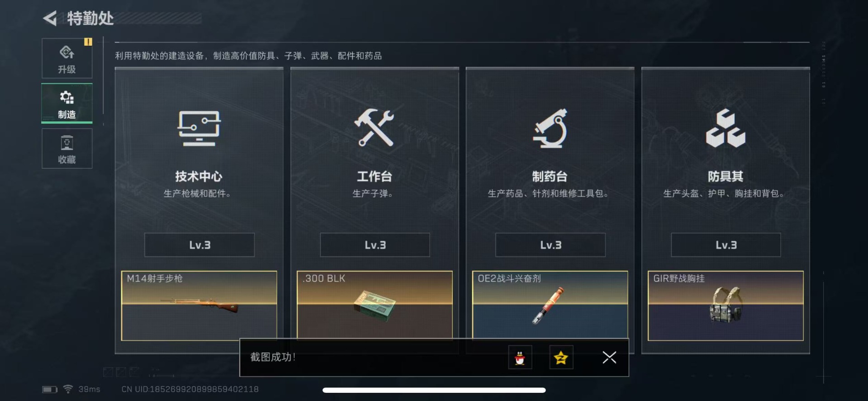Share screenshot via the QQ penguin icon

pyautogui.click(x=520, y=358)
